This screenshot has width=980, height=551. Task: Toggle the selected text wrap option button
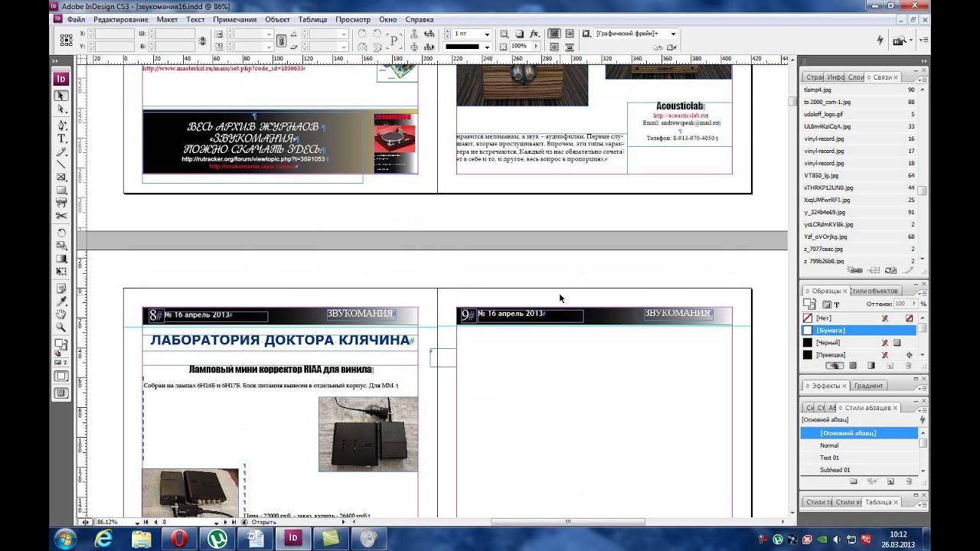pyautogui.click(x=554, y=34)
